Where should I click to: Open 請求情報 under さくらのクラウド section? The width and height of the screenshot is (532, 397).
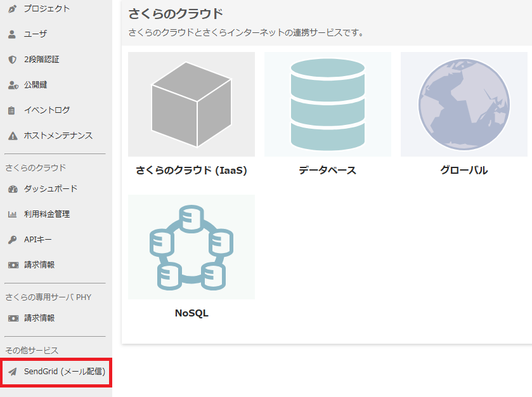[39, 264]
